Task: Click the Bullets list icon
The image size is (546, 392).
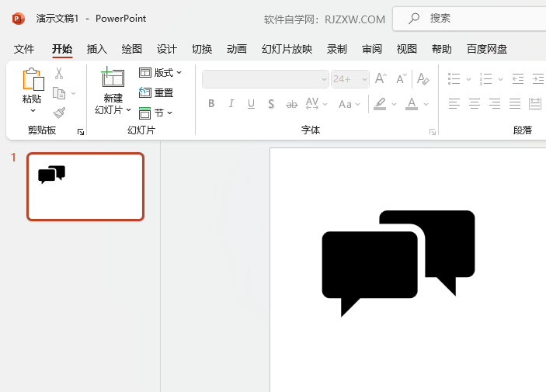Action: pos(454,78)
